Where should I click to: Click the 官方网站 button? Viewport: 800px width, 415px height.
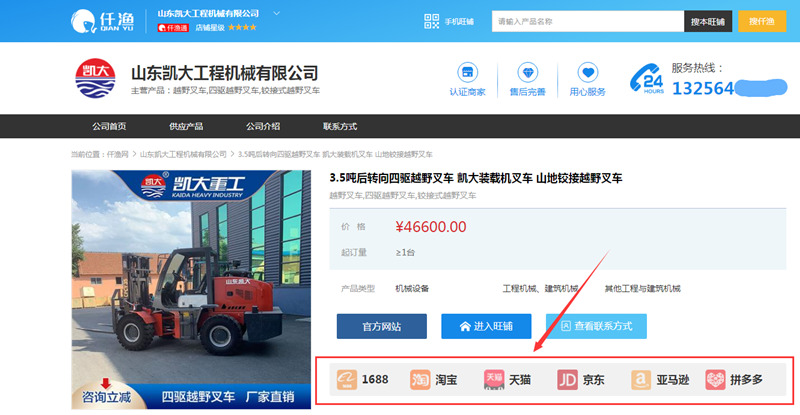point(382,326)
